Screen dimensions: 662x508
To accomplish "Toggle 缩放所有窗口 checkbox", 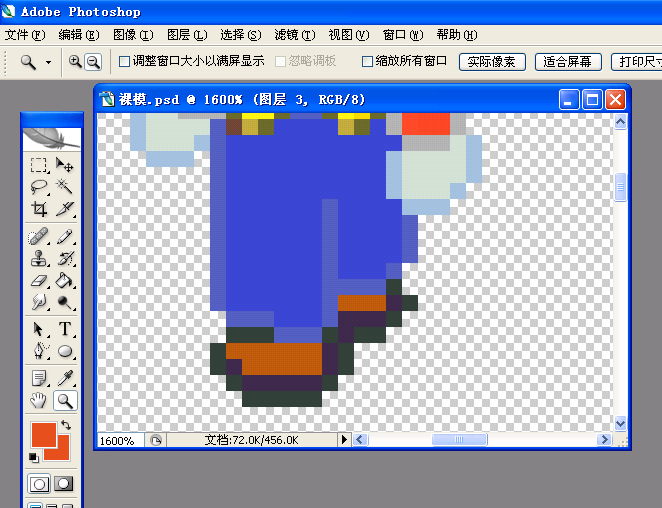I will point(367,62).
